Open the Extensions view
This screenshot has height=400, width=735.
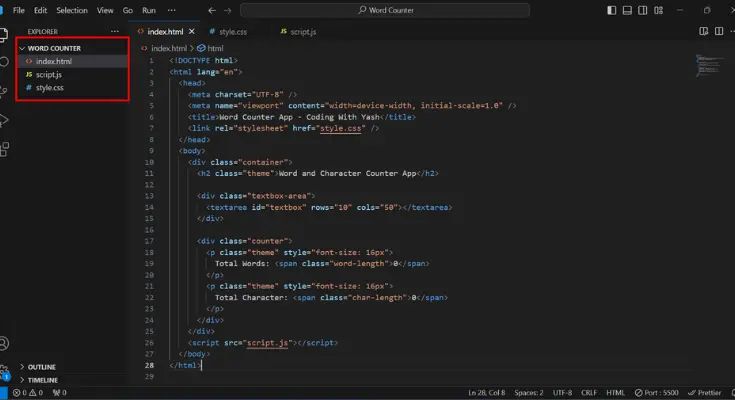(4, 149)
